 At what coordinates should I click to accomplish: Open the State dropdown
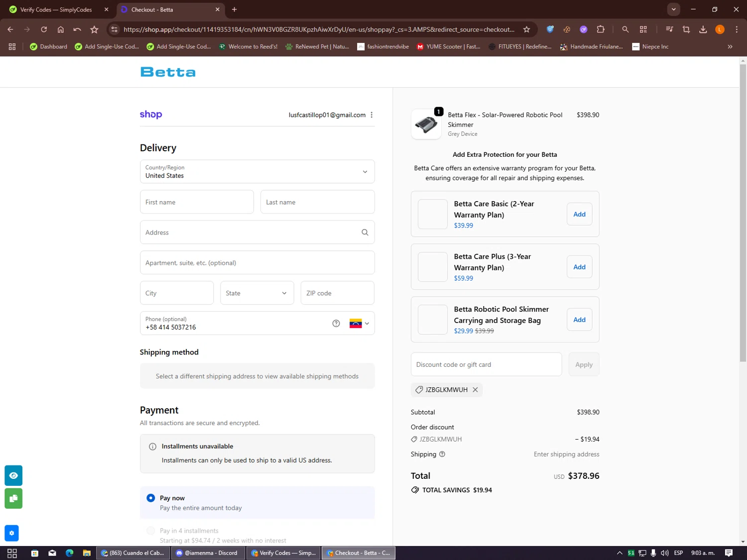pyautogui.click(x=257, y=293)
